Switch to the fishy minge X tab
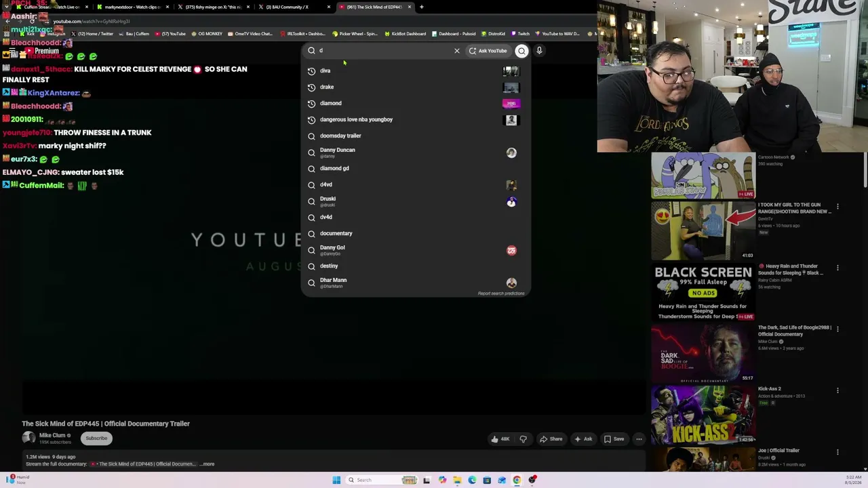The width and height of the screenshot is (868, 488). point(214,7)
